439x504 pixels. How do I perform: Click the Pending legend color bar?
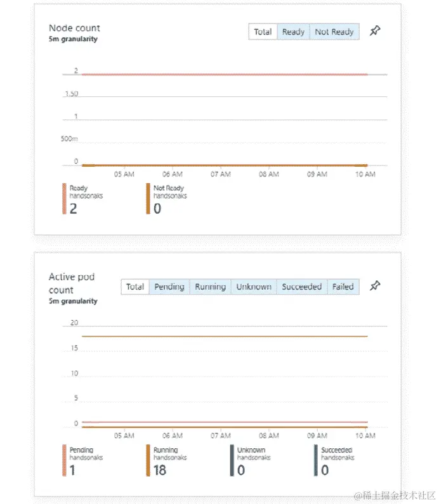click(64, 460)
